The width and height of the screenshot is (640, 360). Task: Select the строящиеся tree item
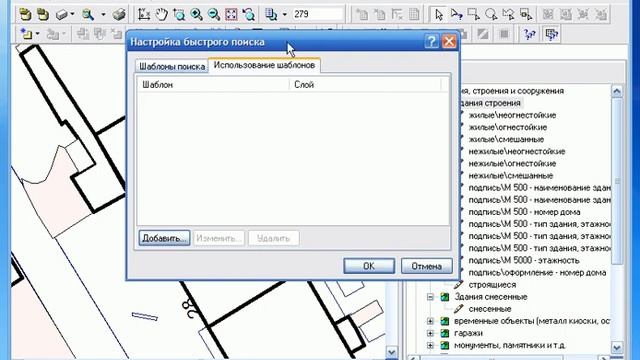492,284
